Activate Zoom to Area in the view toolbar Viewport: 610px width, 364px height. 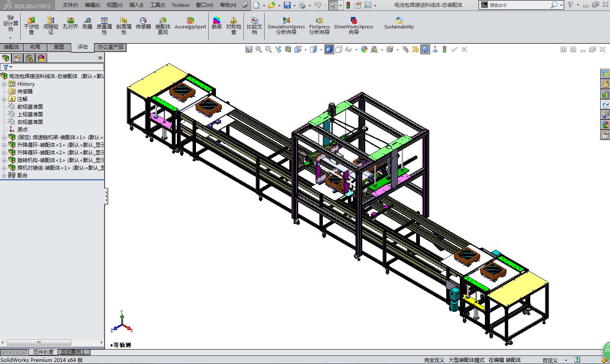[x=268, y=49]
